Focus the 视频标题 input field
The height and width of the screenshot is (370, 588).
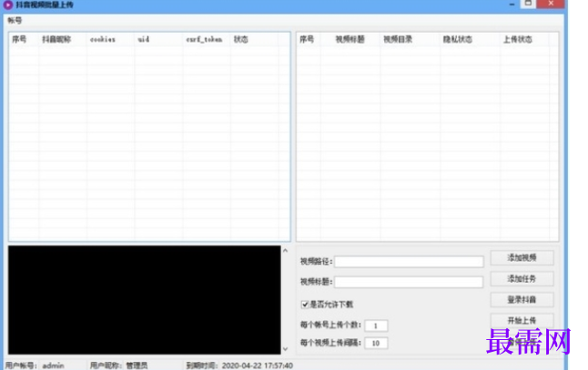click(x=409, y=282)
